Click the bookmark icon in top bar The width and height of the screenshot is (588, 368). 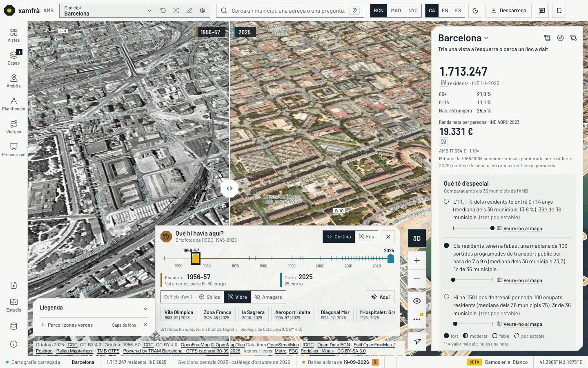pyautogui.click(x=559, y=11)
